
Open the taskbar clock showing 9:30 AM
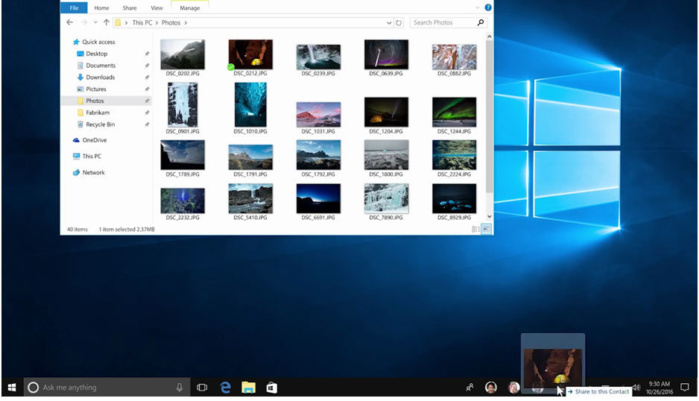click(x=659, y=388)
